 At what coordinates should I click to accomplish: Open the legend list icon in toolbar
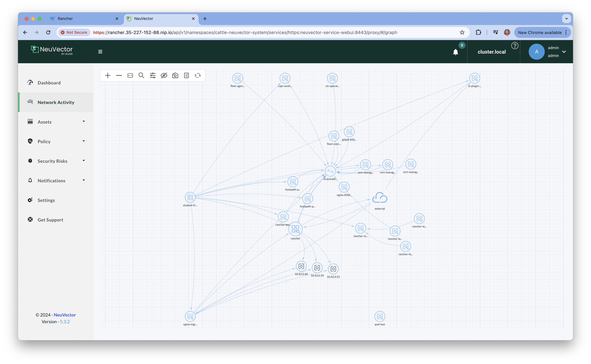point(186,76)
